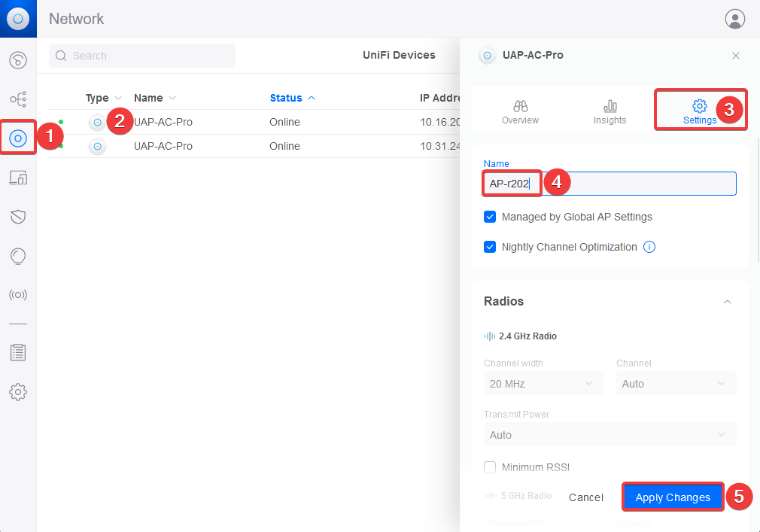Select the second UAP-AC-Pro name (10.31 row)
The height and width of the screenshot is (532, 760).
(x=163, y=146)
